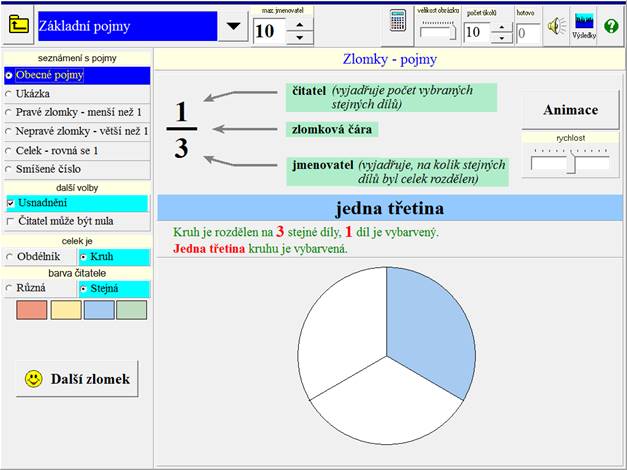Click the max jmenovatel value field
The width and height of the screenshot is (627, 470).
click(x=270, y=31)
